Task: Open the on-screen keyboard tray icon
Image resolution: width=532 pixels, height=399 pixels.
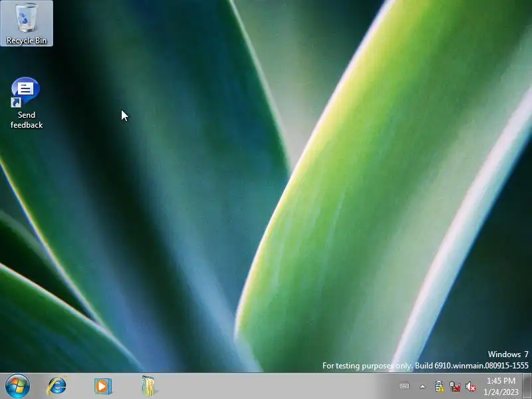Action: pos(404,386)
